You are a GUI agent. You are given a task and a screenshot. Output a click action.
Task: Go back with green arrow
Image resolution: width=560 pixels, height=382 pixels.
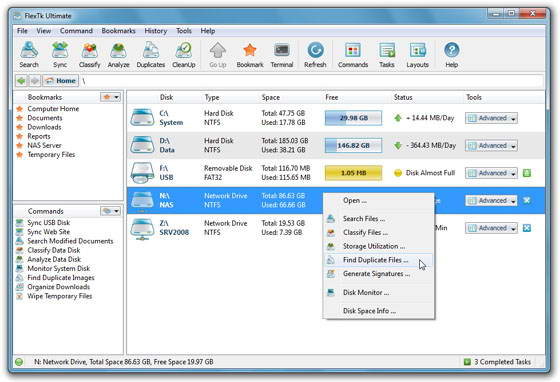[21, 81]
